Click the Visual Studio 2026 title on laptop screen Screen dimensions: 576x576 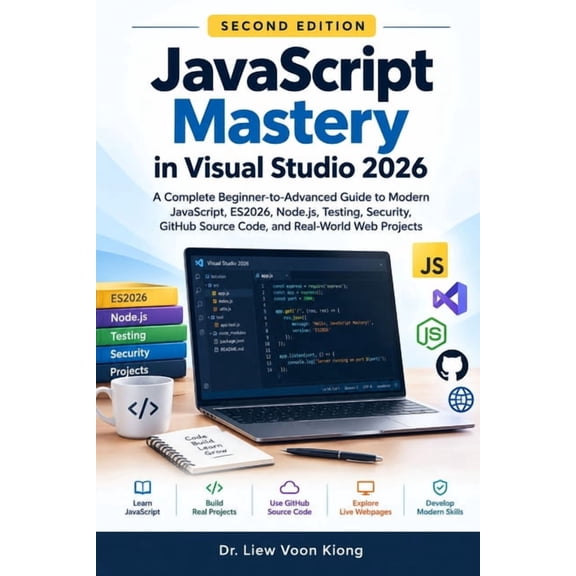coord(228,263)
